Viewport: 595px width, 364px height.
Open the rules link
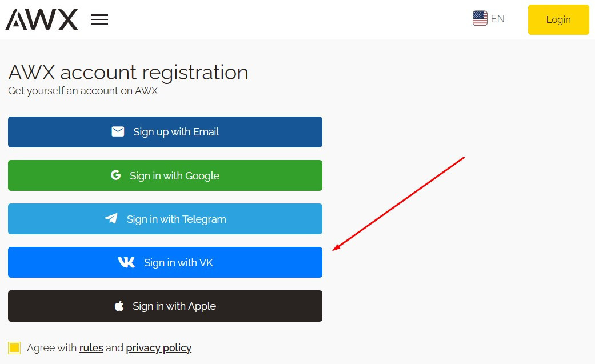[x=91, y=348]
